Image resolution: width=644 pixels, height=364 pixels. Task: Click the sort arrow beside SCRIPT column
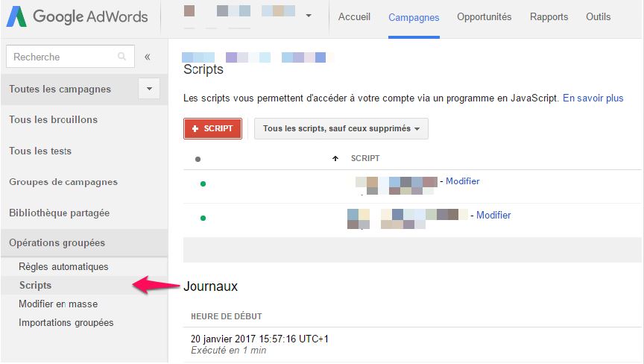[335, 158]
